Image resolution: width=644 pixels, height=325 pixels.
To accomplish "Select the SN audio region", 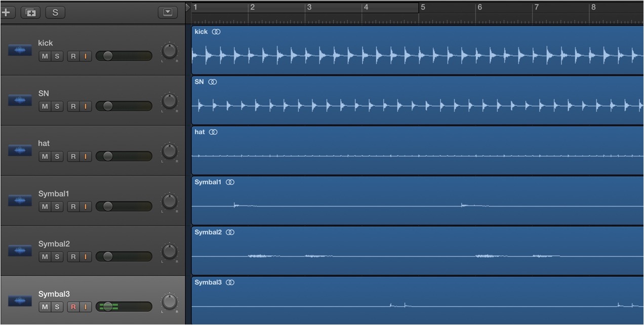I will (x=418, y=100).
